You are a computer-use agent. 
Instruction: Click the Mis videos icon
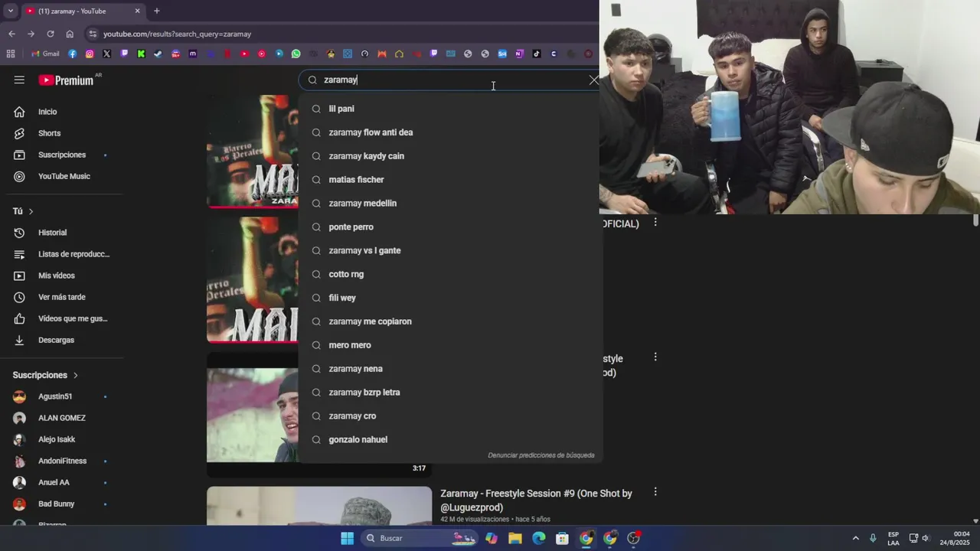click(20, 275)
